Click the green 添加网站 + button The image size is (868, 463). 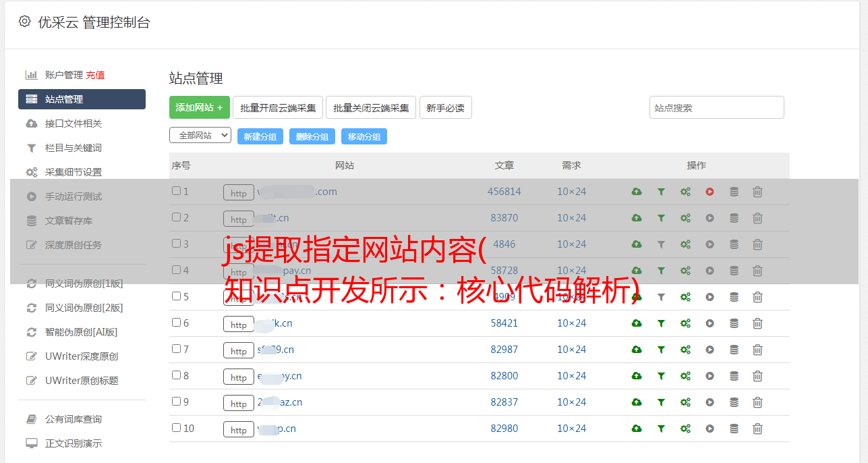pos(200,107)
